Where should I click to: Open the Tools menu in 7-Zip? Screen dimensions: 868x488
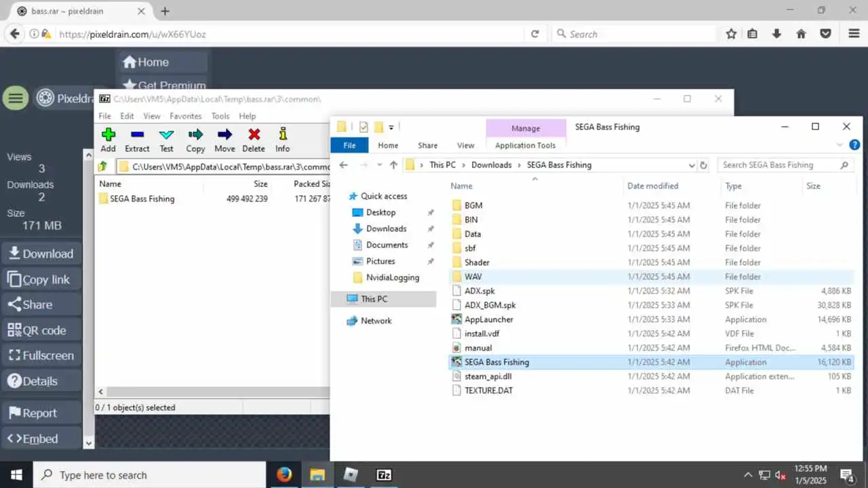[220, 116]
